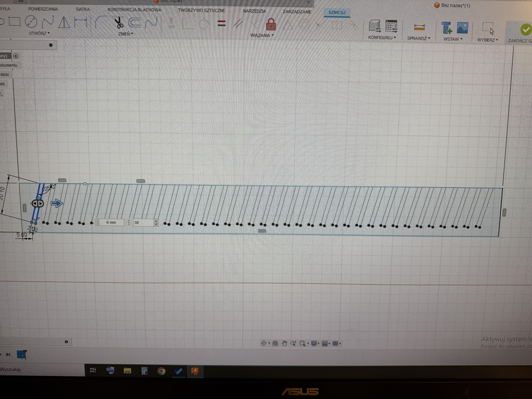The image size is (532, 399).
Task: Toggle the active component radio button
Action: click(16, 56)
